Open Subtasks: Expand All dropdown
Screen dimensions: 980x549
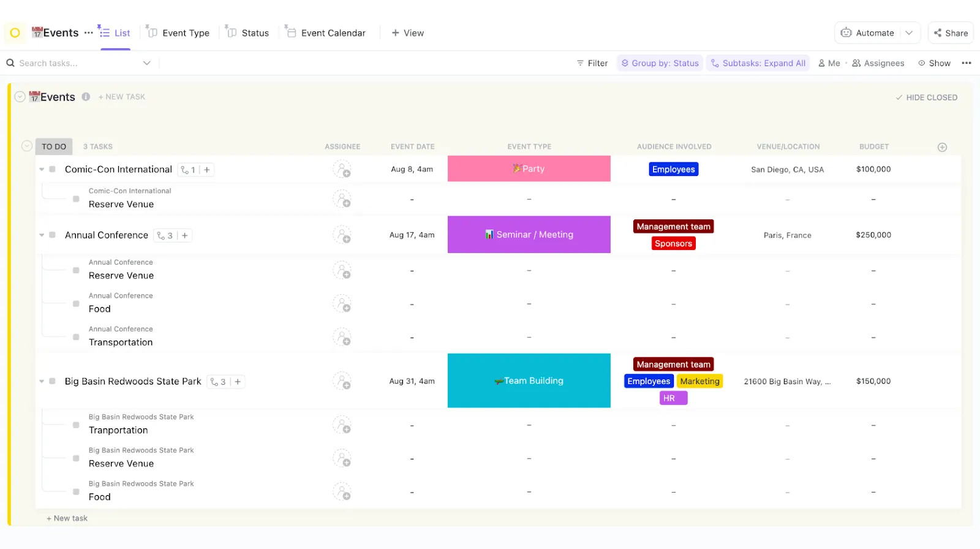(x=758, y=63)
